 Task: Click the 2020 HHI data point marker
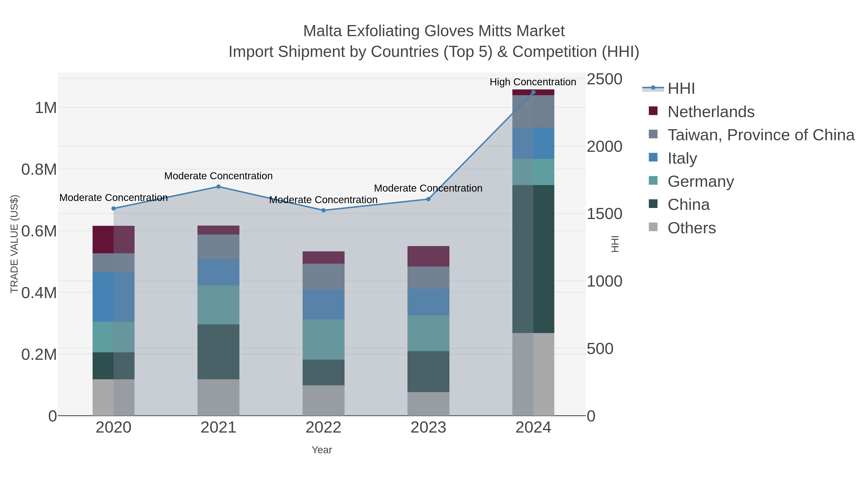coord(114,208)
